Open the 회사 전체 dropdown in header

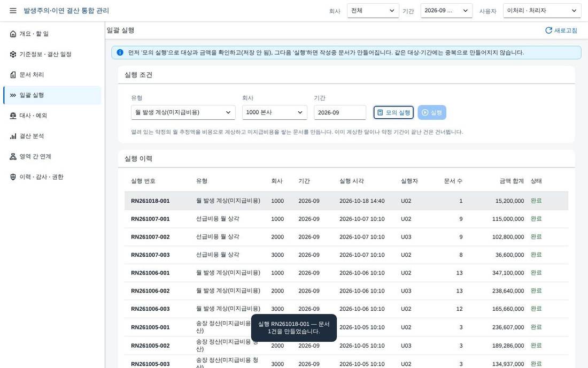coord(373,11)
